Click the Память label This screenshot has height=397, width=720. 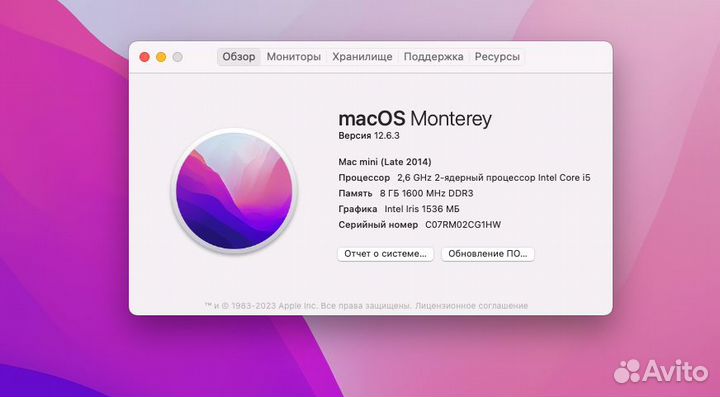tap(355, 193)
